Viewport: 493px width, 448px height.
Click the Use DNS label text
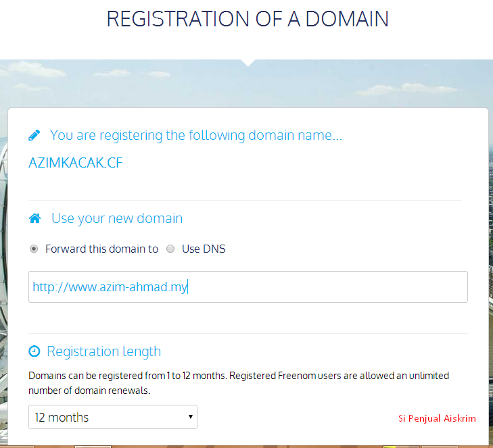(204, 249)
